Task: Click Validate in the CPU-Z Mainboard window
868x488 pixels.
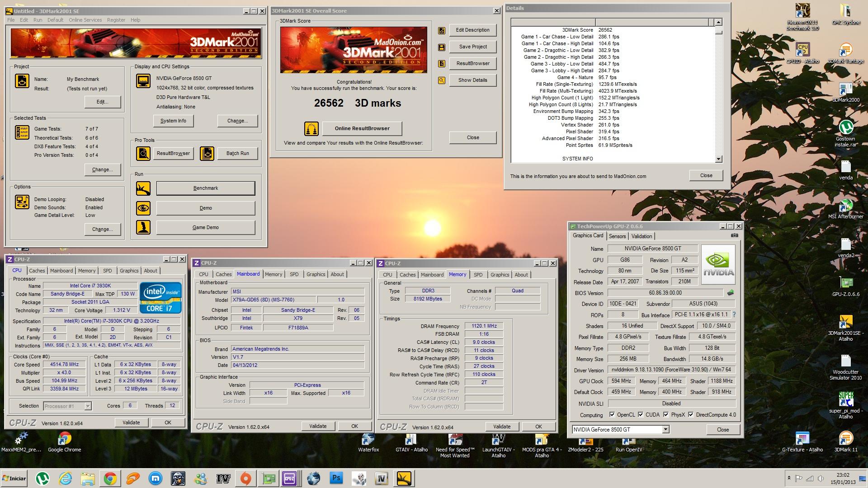Action: coord(318,426)
